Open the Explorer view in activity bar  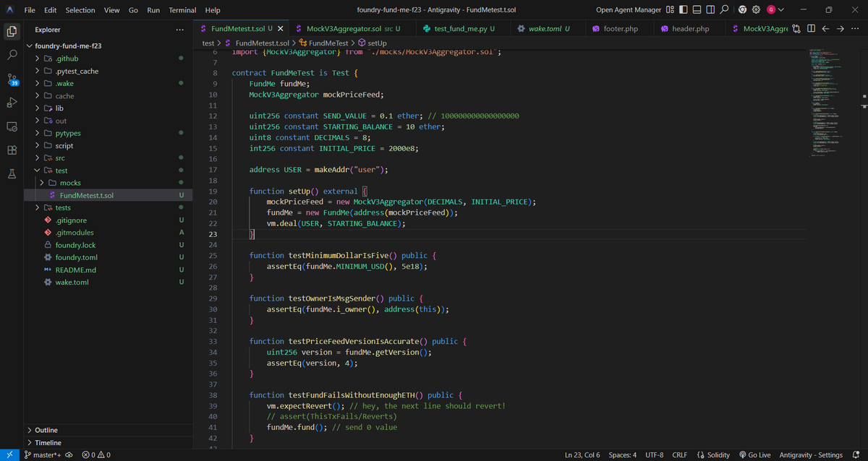12,31
